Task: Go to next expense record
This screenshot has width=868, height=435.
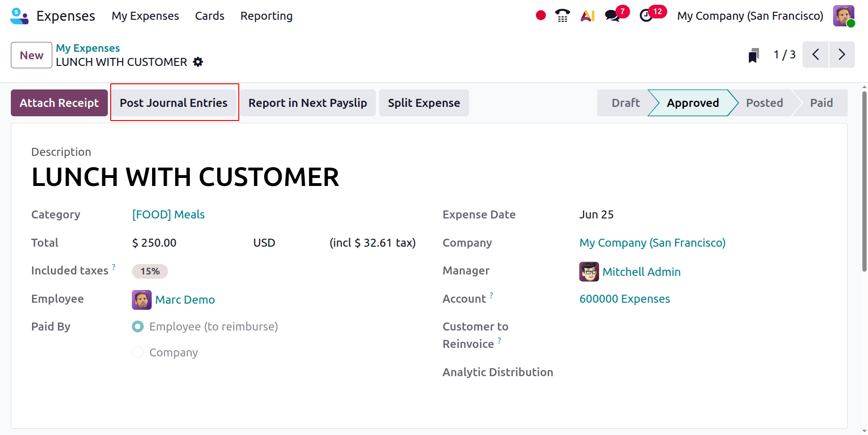Action: point(842,55)
